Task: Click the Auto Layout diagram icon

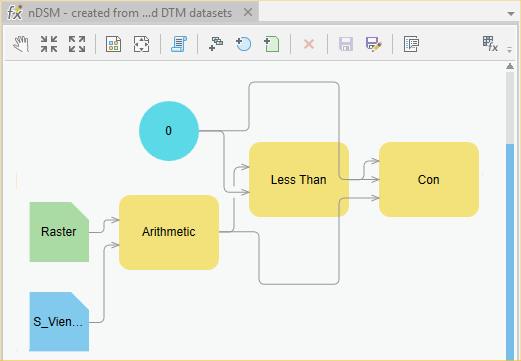Action: click(113, 44)
